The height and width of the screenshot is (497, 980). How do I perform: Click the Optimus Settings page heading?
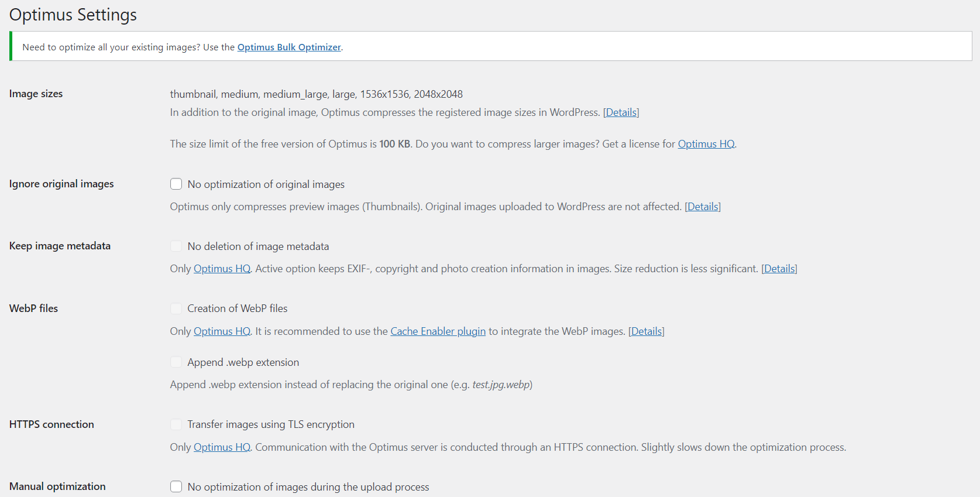point(73,15)
